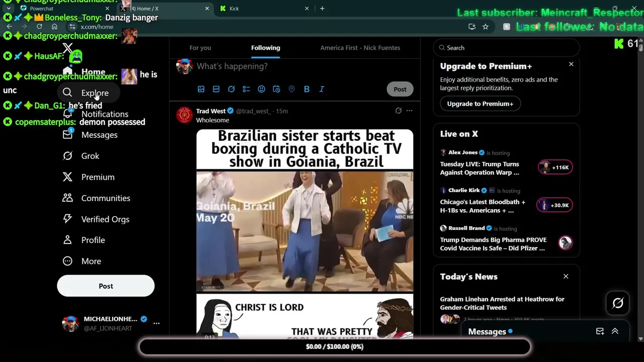The width and height of the screenshot is (644, 362).
Task: Open the tab search dropdown arrow
Action: point(8,9)
